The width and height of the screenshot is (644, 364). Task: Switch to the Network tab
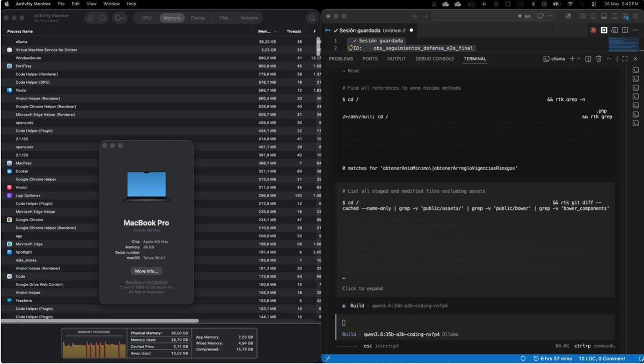249,18
